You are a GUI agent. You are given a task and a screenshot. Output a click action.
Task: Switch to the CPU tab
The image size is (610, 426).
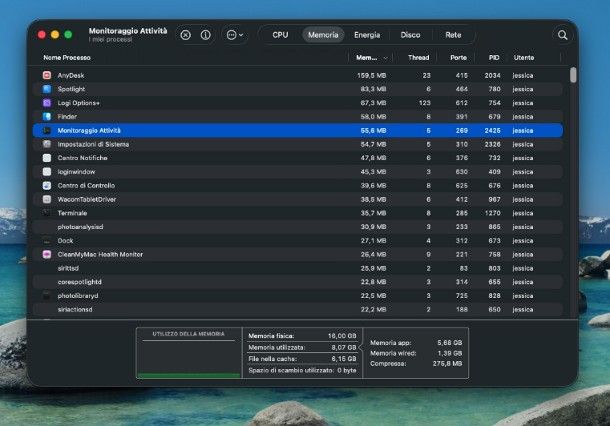tap(280, 35)
